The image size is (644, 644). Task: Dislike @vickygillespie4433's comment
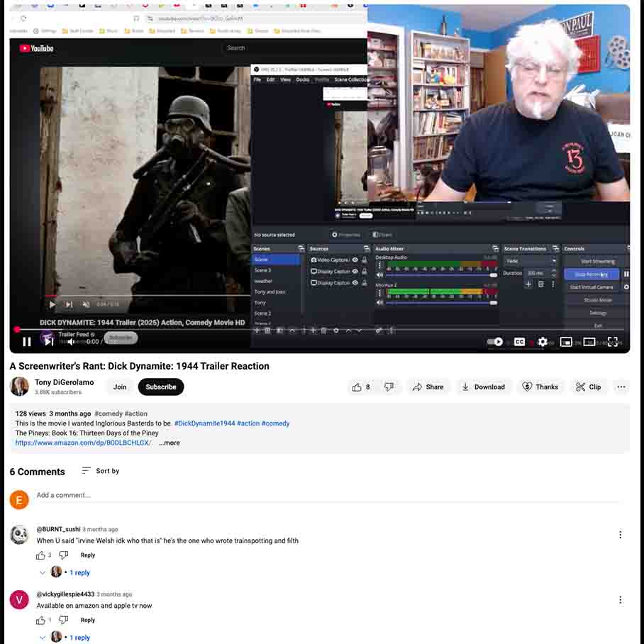(63, 620)
